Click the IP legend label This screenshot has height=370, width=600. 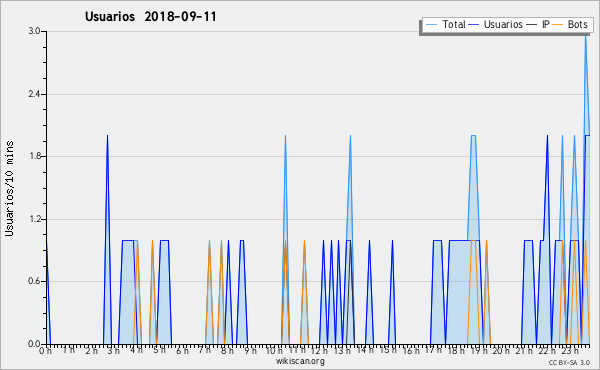pyautogui.click(x=546, y=24)
